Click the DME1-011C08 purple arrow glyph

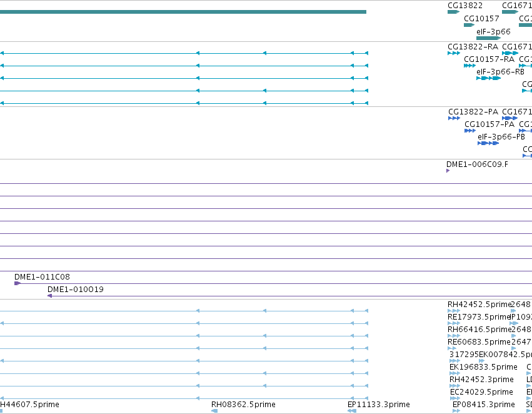tap(18, 283)
